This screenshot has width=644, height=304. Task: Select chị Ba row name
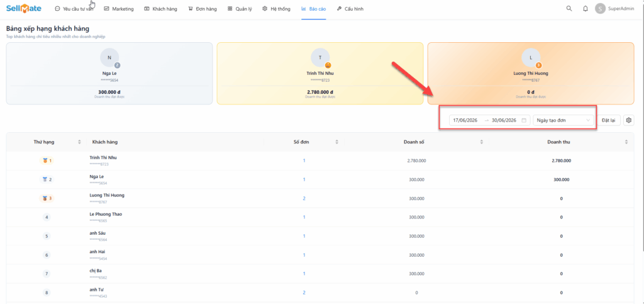96,270
